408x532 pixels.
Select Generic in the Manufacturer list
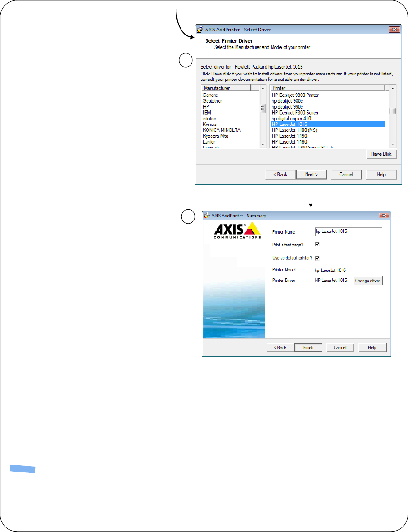click(x=211, y=95)
